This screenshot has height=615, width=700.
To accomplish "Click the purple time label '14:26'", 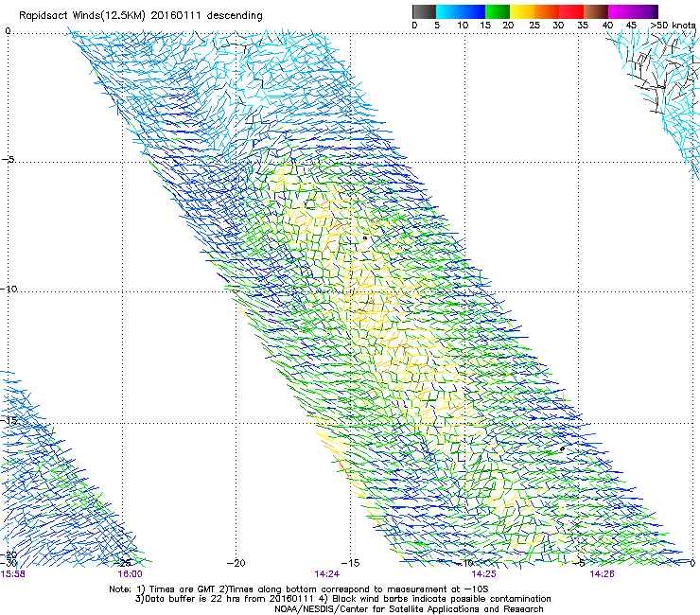I will (602, 574).
